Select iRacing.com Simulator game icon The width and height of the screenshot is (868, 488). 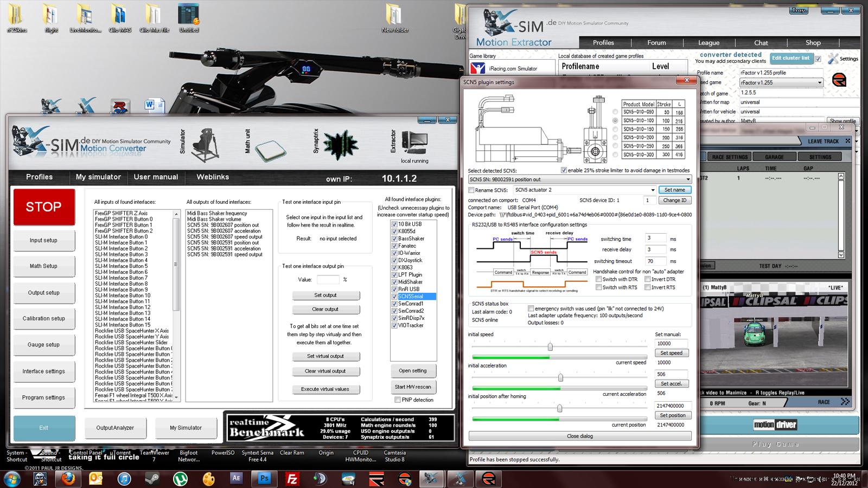[x=478, y=68]
